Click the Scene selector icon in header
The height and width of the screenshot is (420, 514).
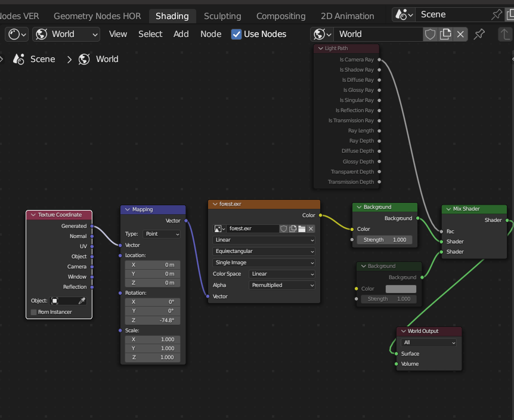point(404,15)
